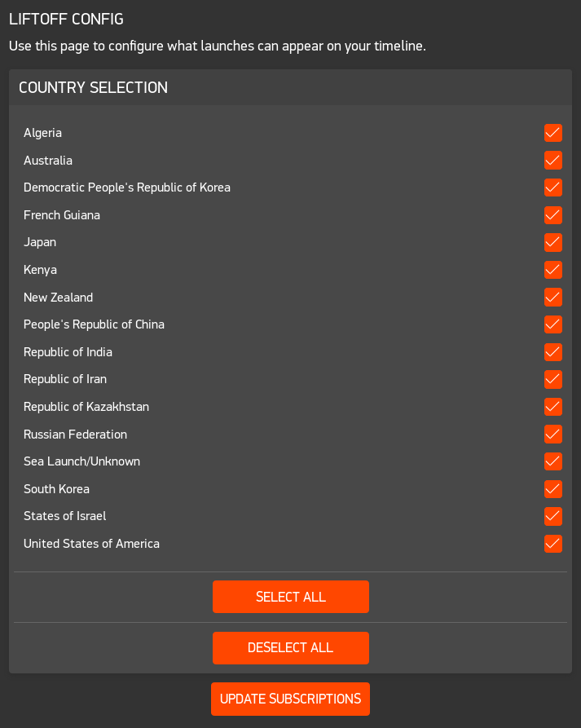Toggle the Republic of Kazakhstan checkbox

[552, 407]
